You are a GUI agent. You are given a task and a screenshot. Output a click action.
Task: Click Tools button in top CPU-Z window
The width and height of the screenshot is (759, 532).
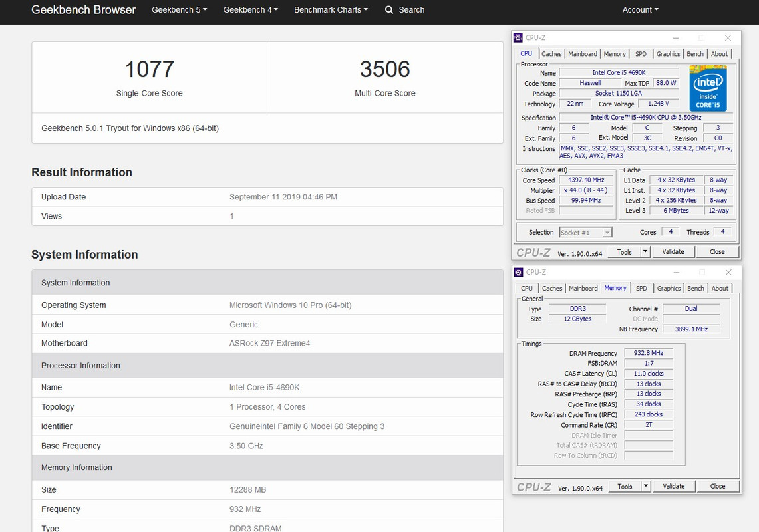624,252
